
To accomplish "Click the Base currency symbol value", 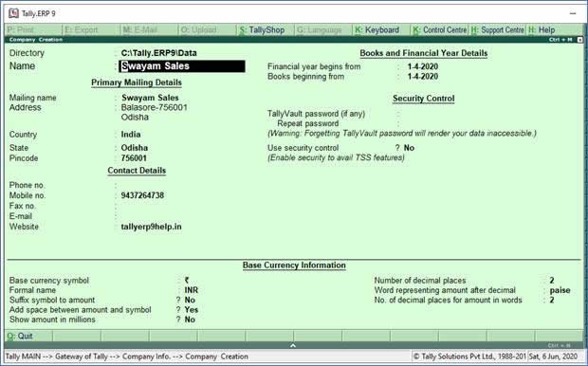I will (x=187, y=281).
